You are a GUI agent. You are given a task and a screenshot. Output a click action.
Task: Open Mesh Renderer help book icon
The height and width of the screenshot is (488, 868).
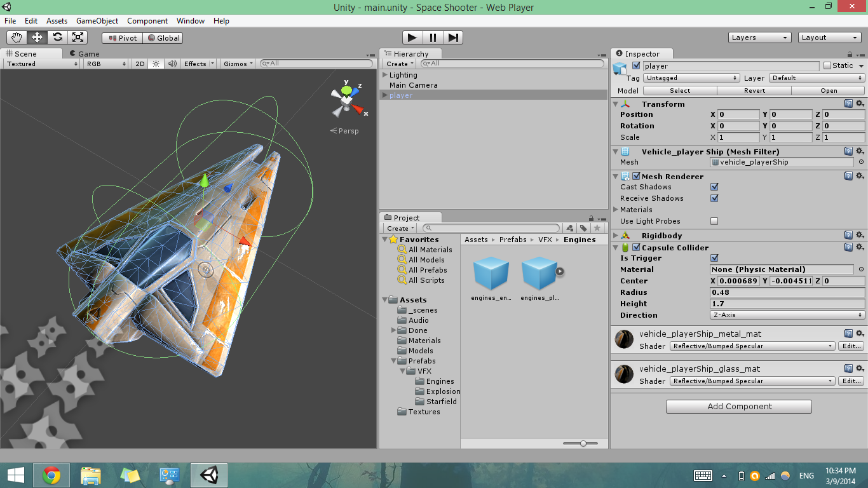tap(848, 176)
